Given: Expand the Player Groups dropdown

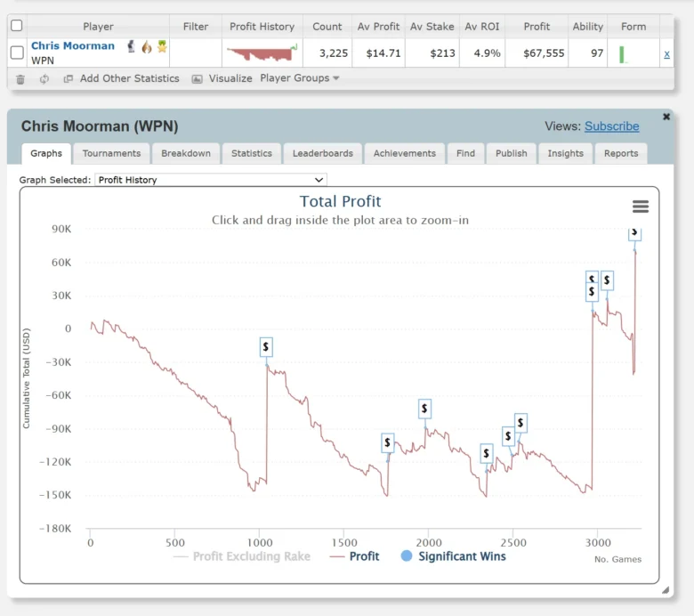Looking at the screenshot, I should [300, 78].
